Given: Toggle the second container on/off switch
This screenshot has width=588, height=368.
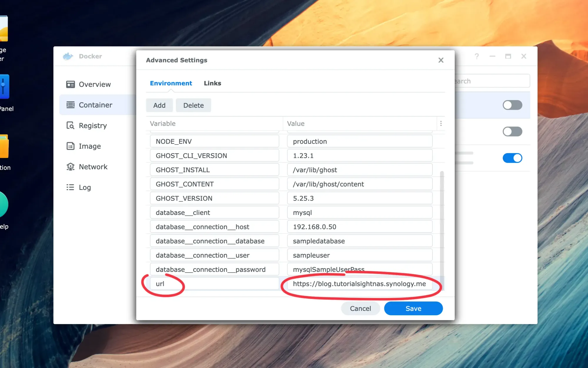Looking at the screenshot, I should [512, 131].
